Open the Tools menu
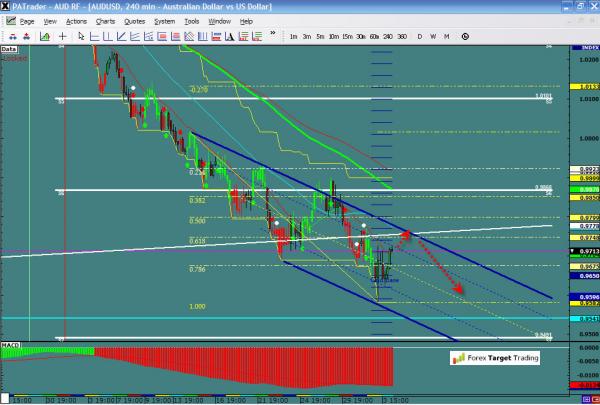Image resolution: width=600 pixels, height=405 pixels. [191, 20]
